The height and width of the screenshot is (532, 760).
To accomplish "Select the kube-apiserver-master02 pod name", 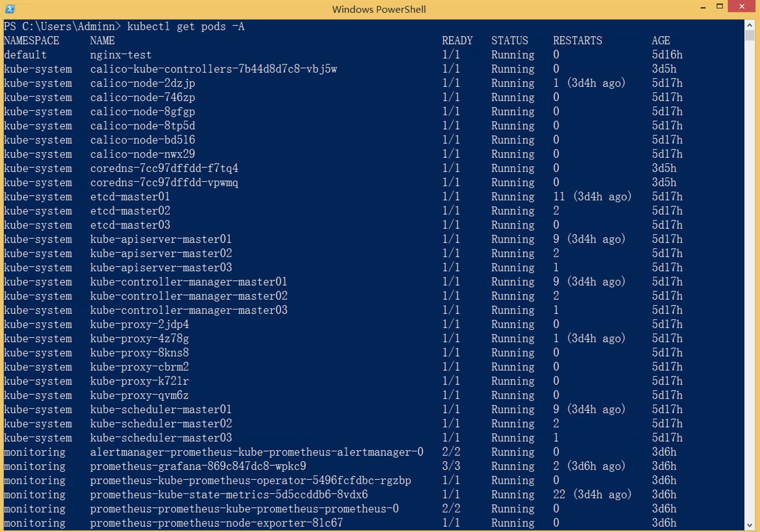I will coord(161,253).
